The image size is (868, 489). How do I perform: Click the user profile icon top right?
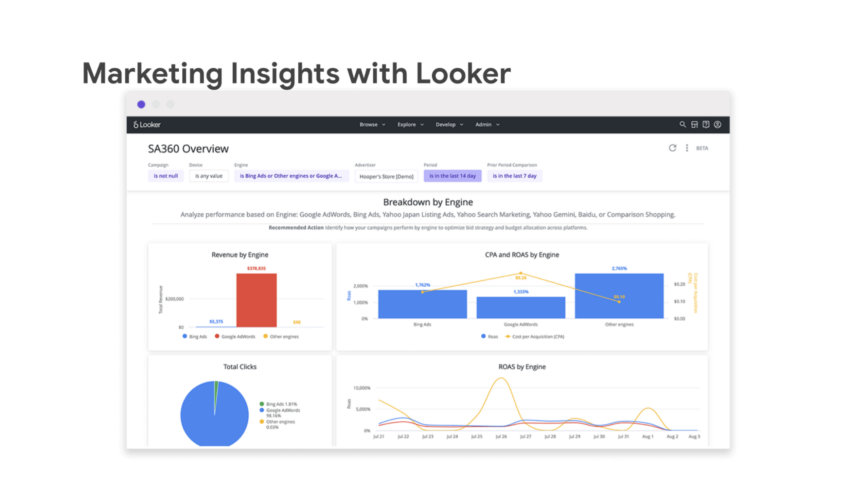tap(718, 125)
